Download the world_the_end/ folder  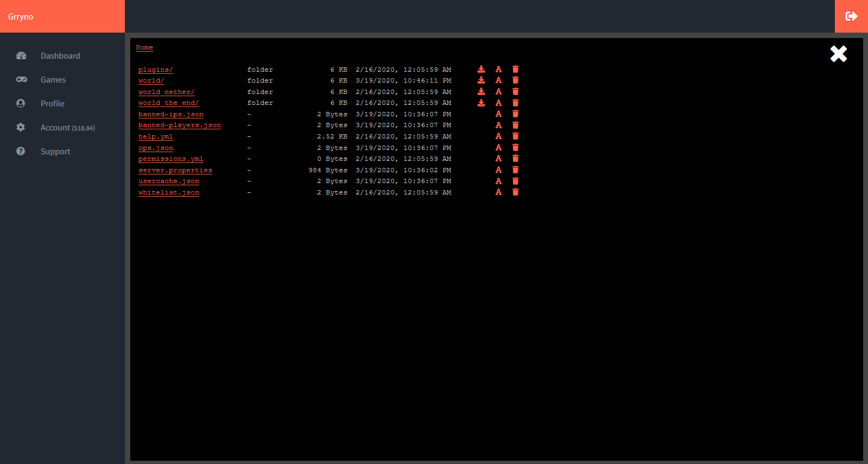pyautogui.click(x=481, y=103)
